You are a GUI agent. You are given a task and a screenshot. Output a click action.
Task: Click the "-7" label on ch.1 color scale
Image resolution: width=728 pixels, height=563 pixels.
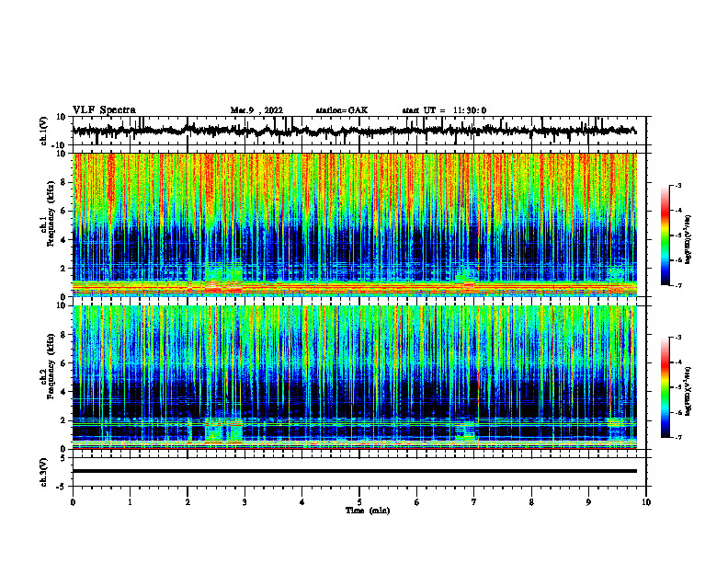coord(677,285)
